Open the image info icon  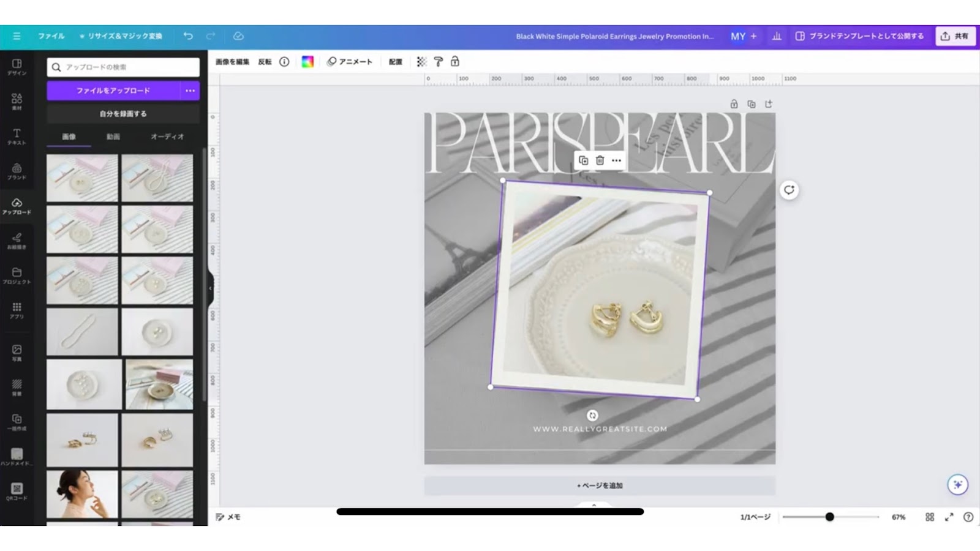click(x=284, y=62)
